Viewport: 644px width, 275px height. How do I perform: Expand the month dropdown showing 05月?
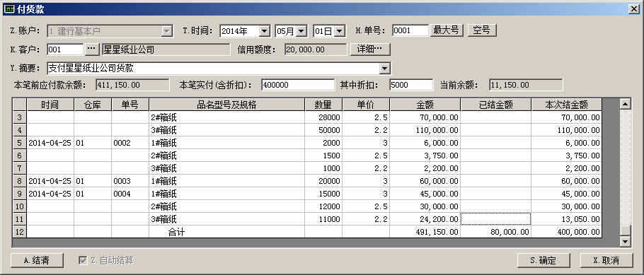click(301, 31)
